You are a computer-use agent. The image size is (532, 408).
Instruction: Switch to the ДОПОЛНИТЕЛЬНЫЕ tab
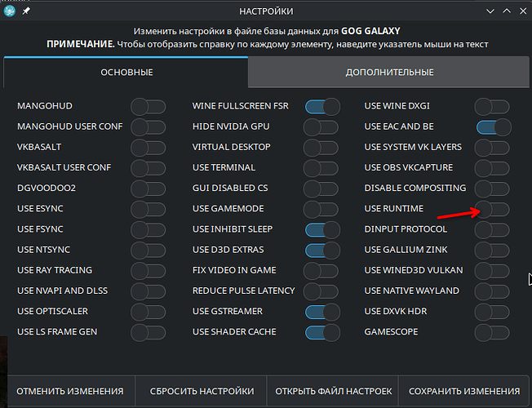coord(389,73)
